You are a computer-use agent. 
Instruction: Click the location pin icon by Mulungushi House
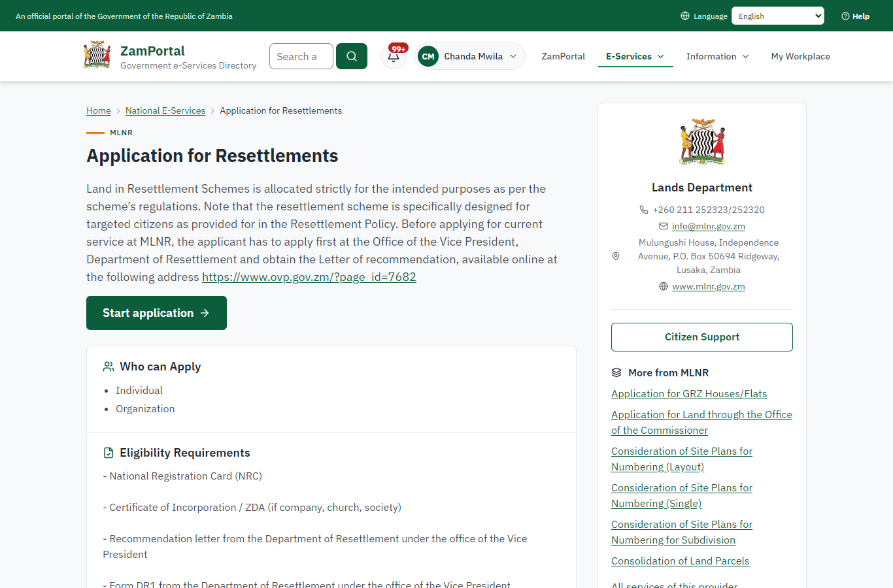click(616, 256)
